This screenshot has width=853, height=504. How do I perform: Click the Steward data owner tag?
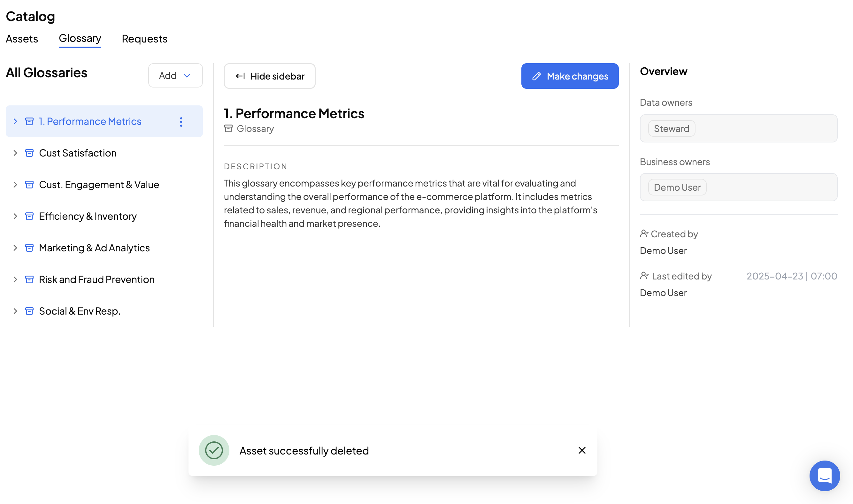click(671, 128)
